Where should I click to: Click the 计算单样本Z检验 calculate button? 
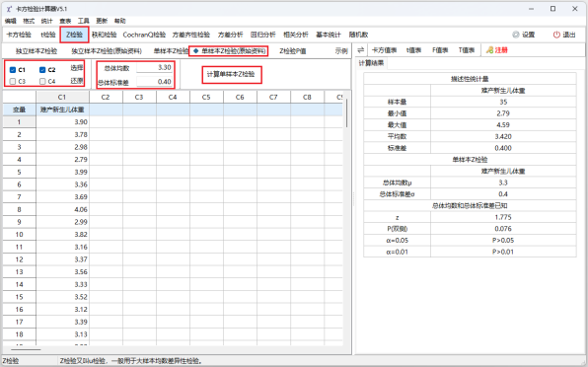231,74
